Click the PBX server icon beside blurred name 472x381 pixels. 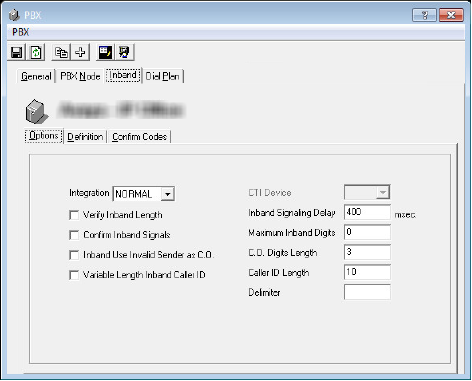pos(36,111)
